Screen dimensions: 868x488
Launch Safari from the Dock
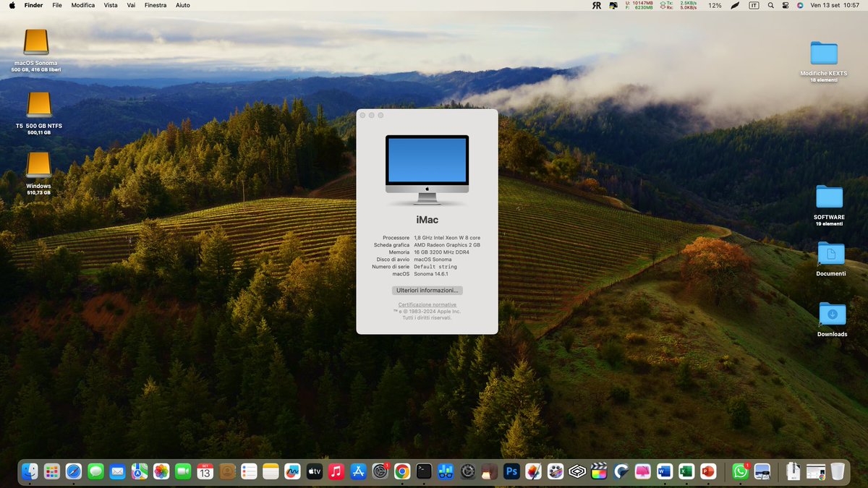(74, 471)
